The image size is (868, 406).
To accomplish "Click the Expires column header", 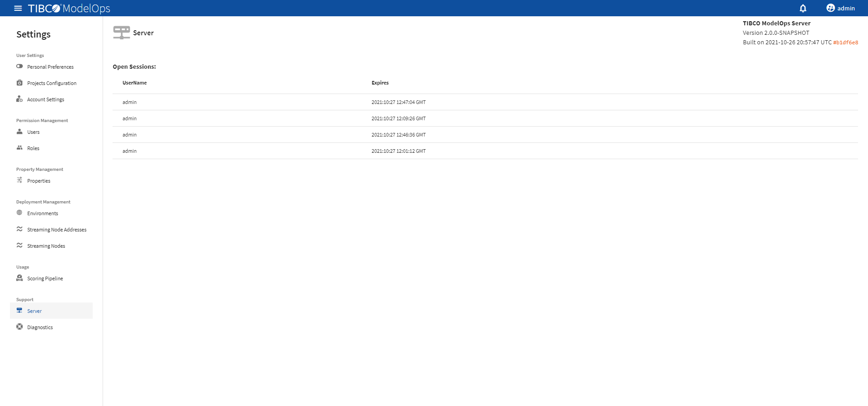I will point(380,83).
